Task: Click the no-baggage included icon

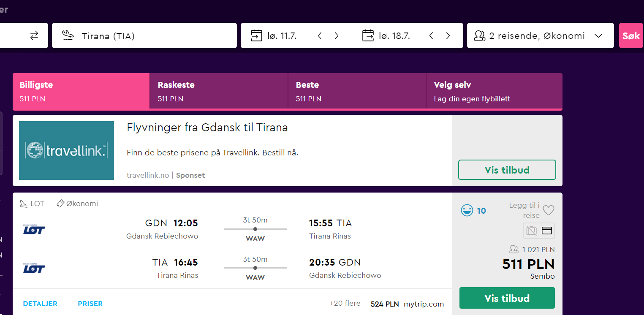Action: 531,231
